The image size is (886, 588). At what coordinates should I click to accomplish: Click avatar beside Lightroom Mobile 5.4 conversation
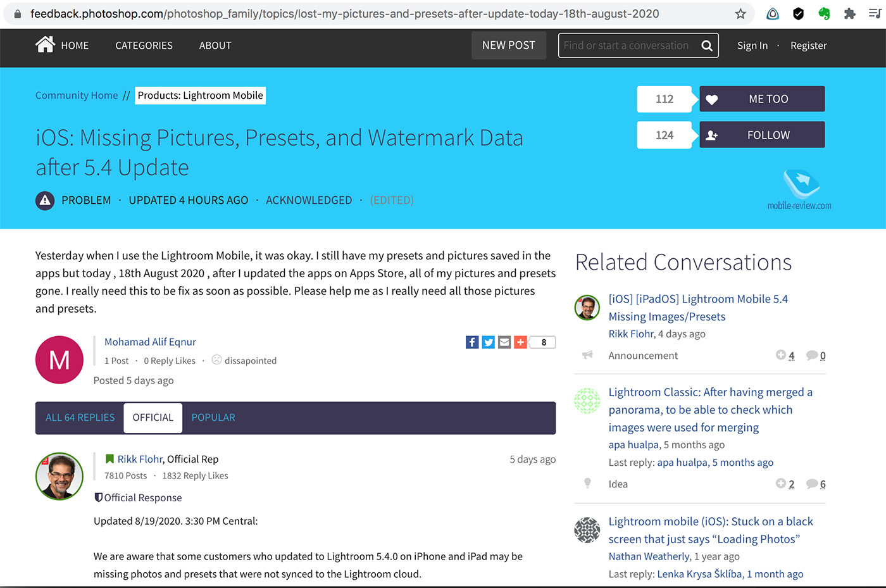pos(587,308)
